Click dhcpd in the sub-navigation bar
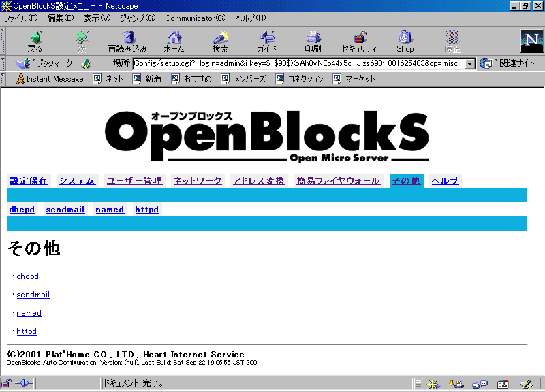Screen dimensions: 545x392 [22, 210]
